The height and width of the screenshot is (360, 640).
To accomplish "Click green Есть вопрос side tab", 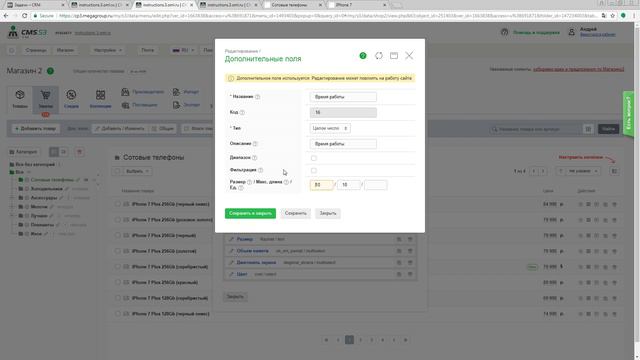I will coord(628,114).
